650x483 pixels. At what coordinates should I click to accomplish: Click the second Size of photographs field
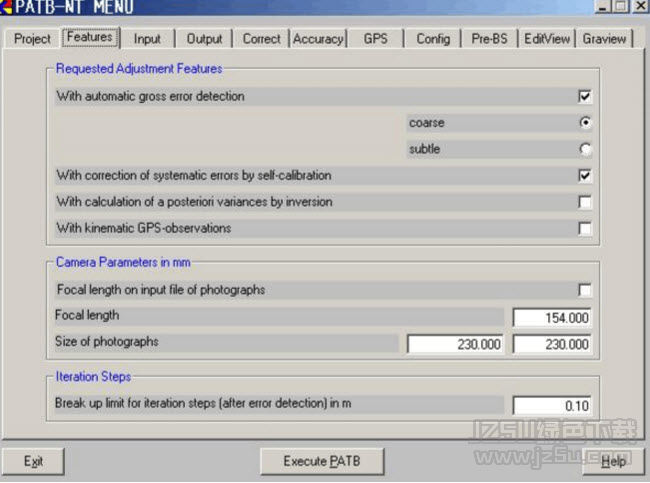[x=552, y=344]
